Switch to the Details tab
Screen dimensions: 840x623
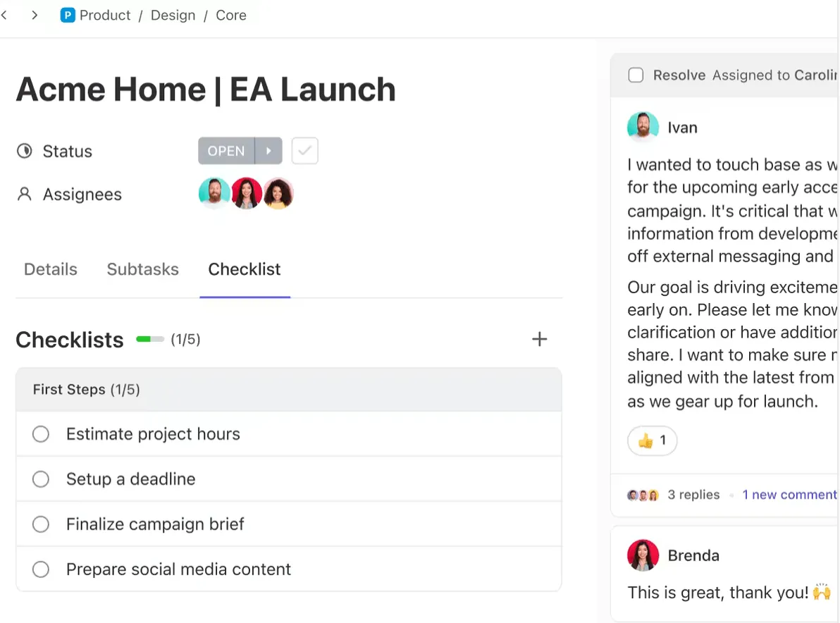click(51, 269)
